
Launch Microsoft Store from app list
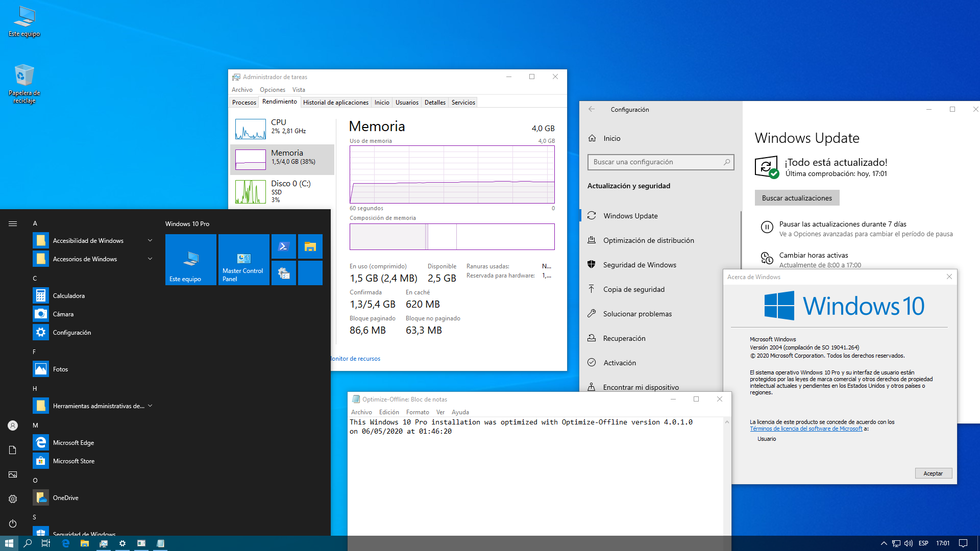click(73, 461)
